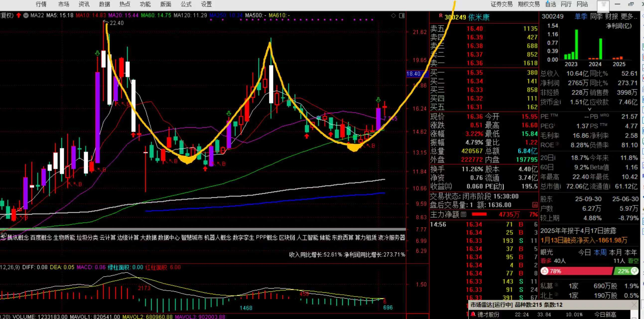The height and width of the screenshot is (319, 644).
Task: Close the 市场雷达 popup
Action: click(634, 305)
